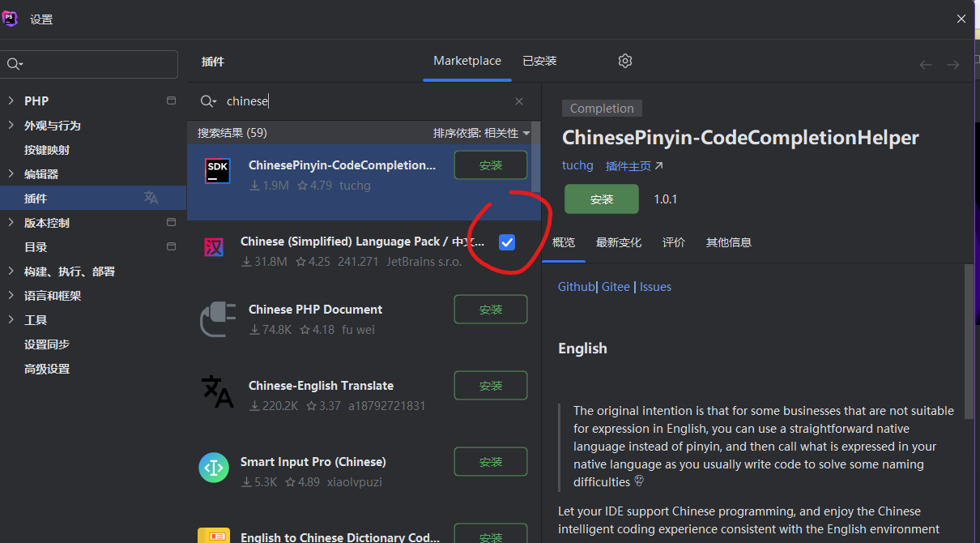Screen dimensions: 980x543
Task: Click the translate icon beside 插件
Action: click(x=151, y=198)
